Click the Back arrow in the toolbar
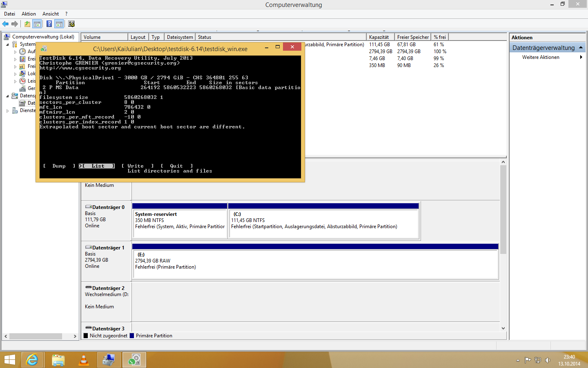The width and height of the screenshot is (588, 368). pos(5,24)
